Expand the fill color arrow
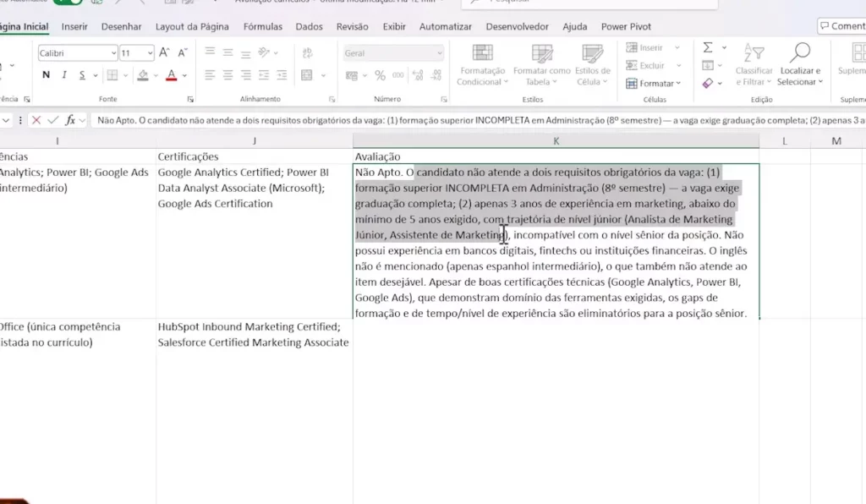Image resolution: width=866 pixels, height=504 pixels. (156, 75)
